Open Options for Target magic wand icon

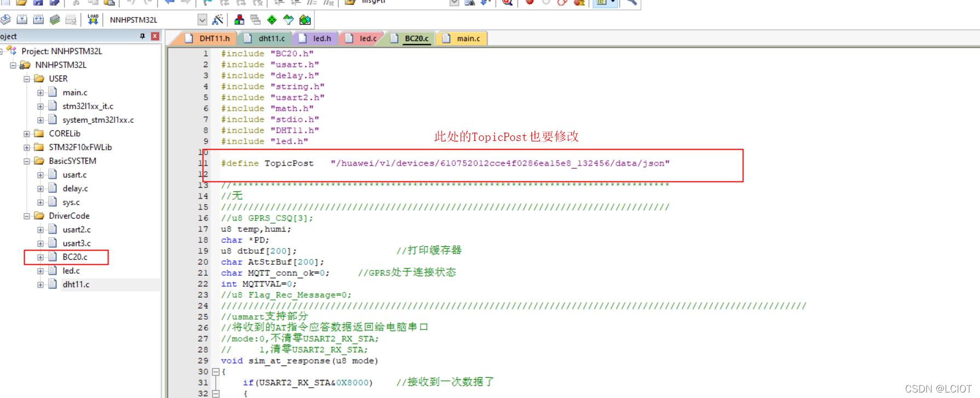pos(217,20)
